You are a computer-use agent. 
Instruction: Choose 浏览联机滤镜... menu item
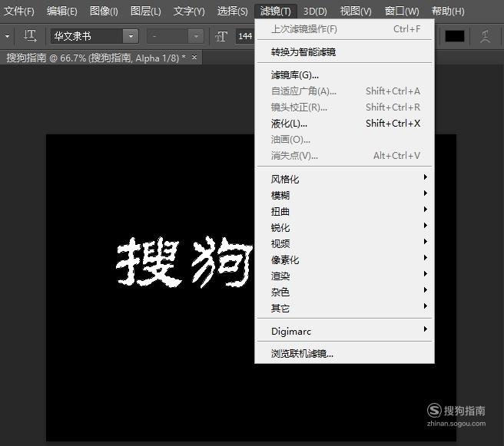coord(344,354)
